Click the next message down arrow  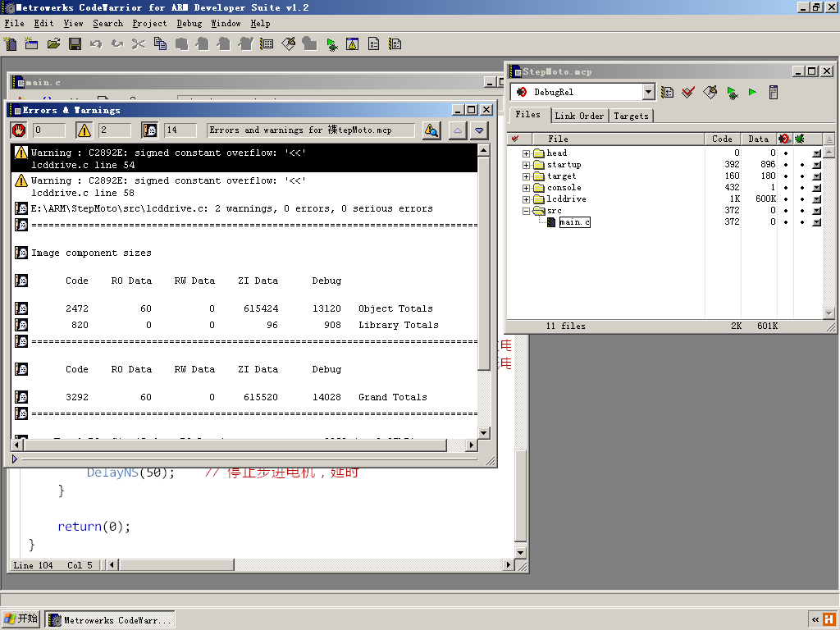[479, 130]
